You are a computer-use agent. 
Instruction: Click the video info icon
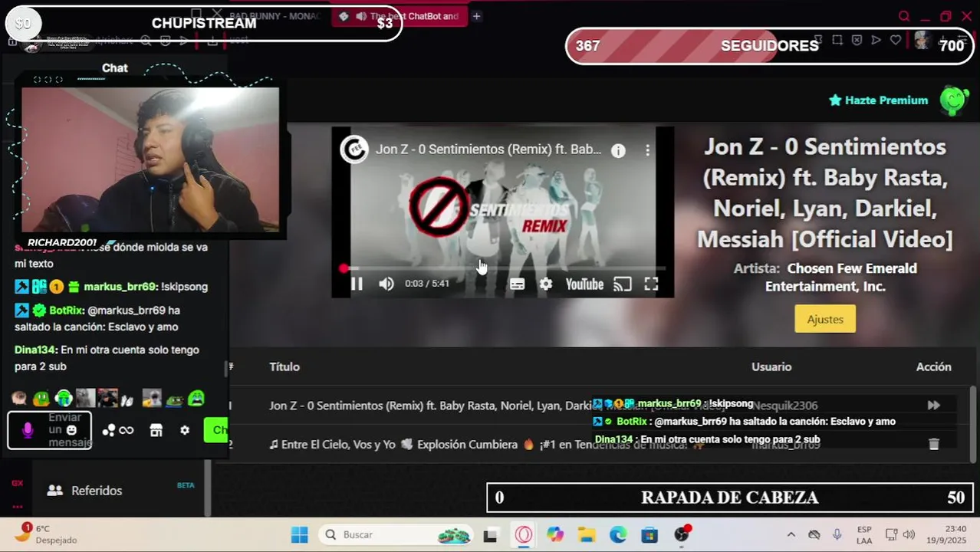618,151
